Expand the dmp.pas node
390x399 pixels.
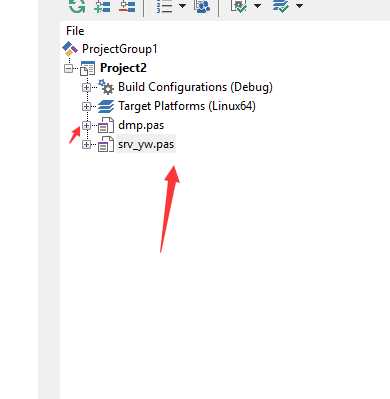[86, 126]
